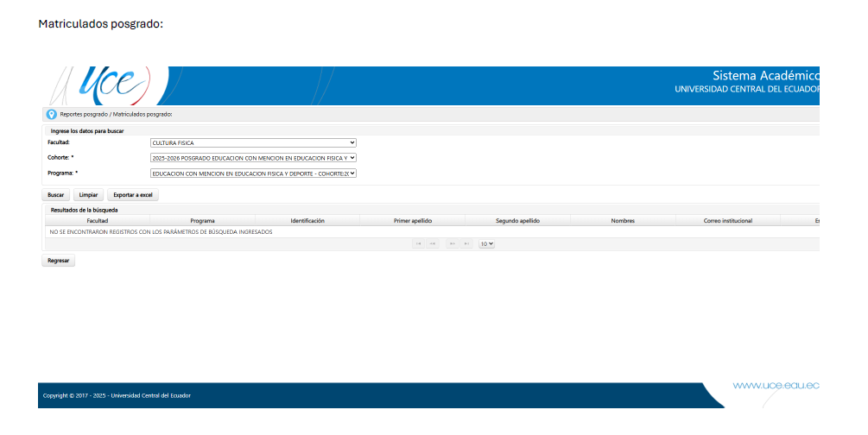Sort by Primer apellido column
The width and height of the screenshot is (868, 435).
(x=413, y=221)
